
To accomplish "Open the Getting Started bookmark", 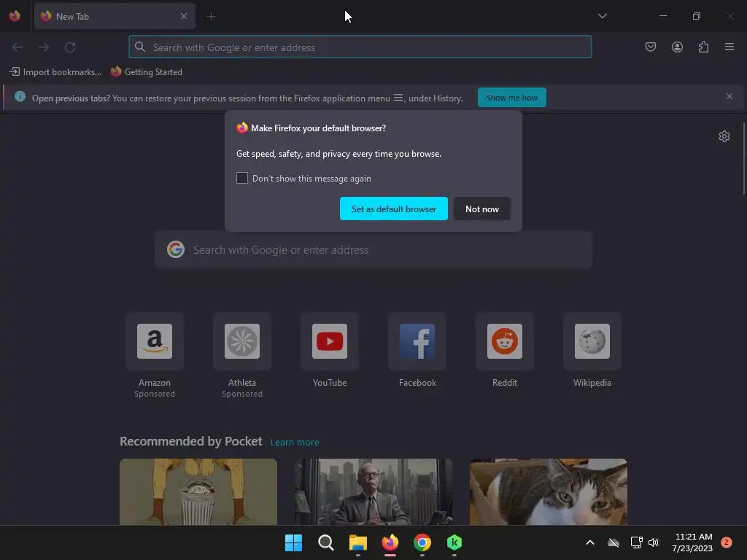I will (x=147, y=72).
